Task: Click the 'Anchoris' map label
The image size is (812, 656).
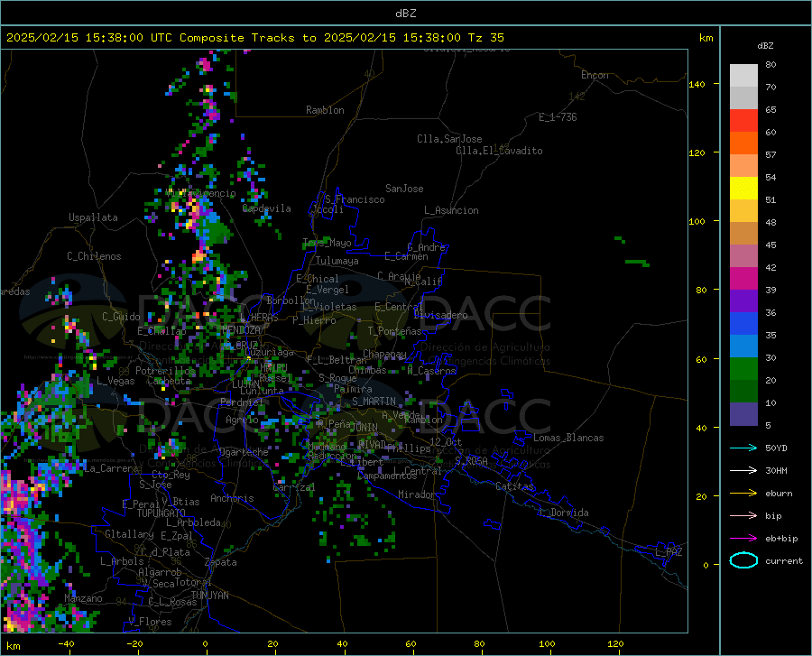Action: (x=232, y=498)
